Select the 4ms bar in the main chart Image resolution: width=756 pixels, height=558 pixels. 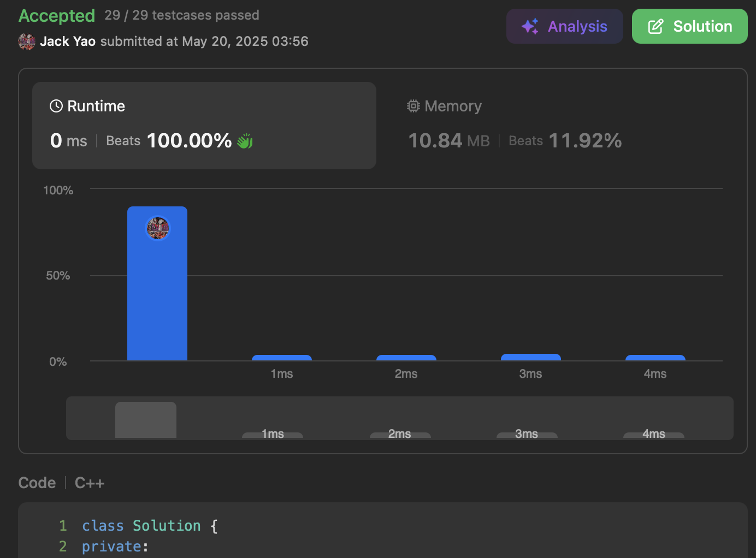655,358
